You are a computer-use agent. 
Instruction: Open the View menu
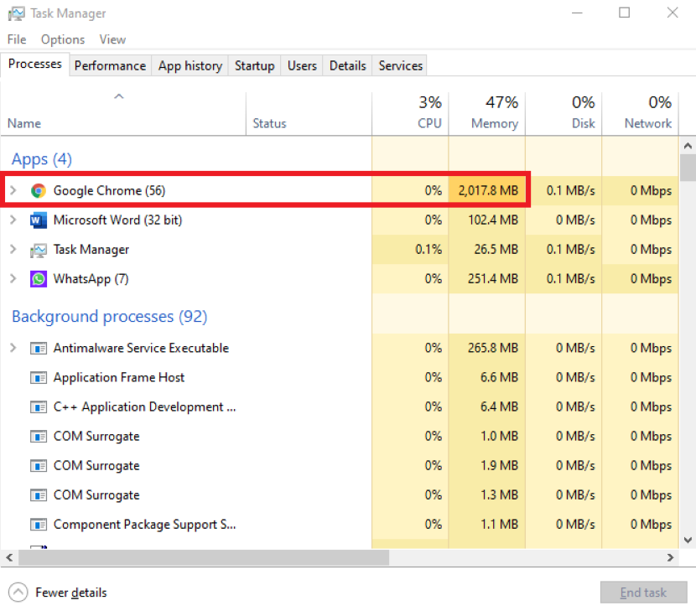(112, 39)
